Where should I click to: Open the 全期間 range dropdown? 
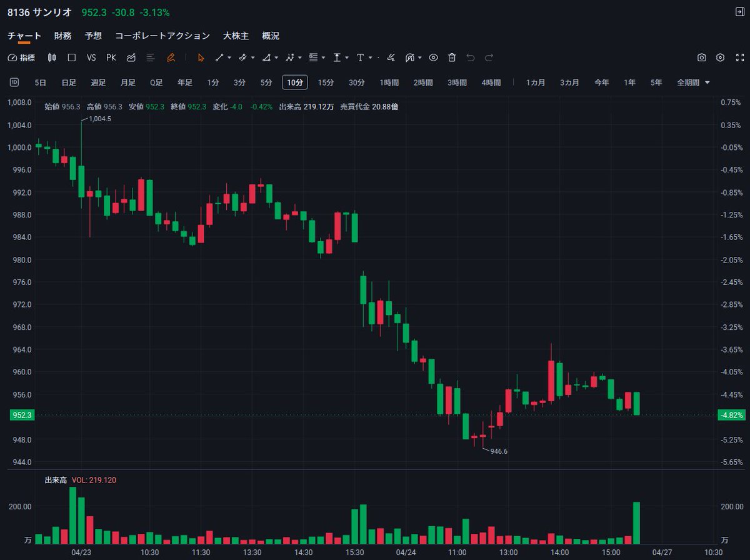[694, 82]
